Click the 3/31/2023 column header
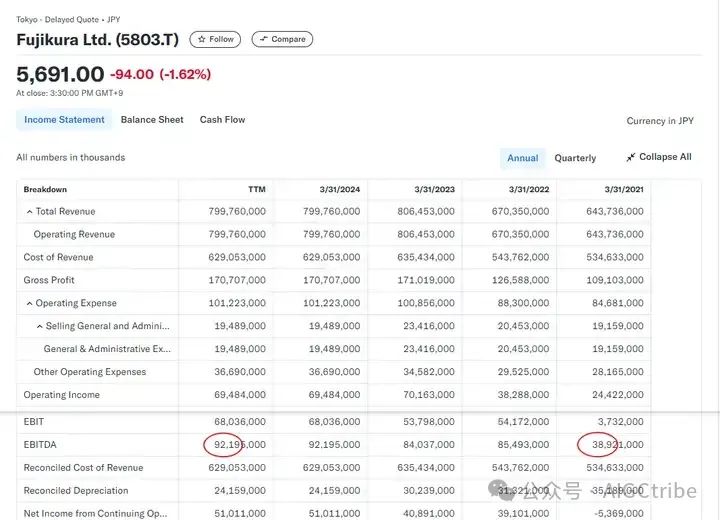 coord(434,189)
